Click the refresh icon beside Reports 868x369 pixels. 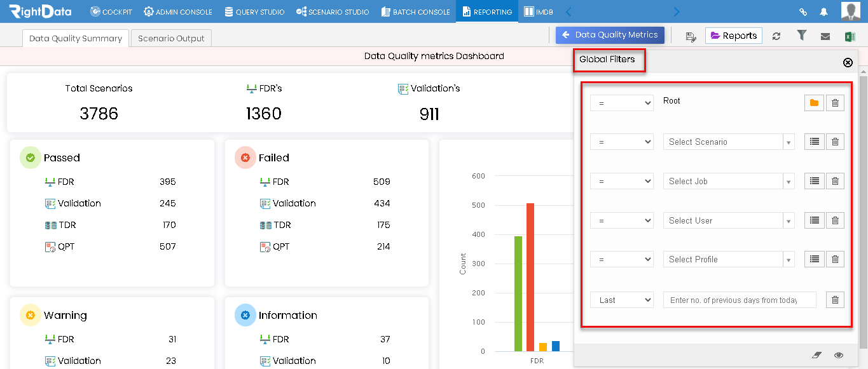click(x=776, y=36)
